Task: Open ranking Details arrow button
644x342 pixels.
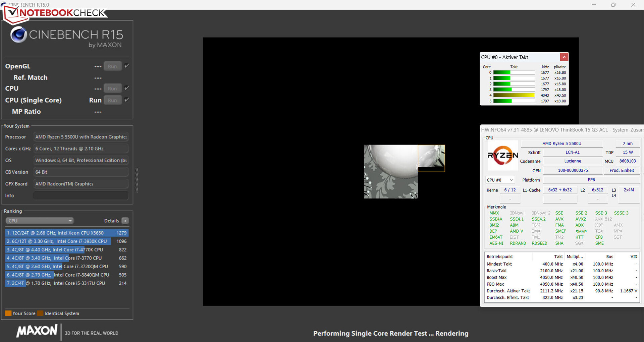Action: (125, 221)
